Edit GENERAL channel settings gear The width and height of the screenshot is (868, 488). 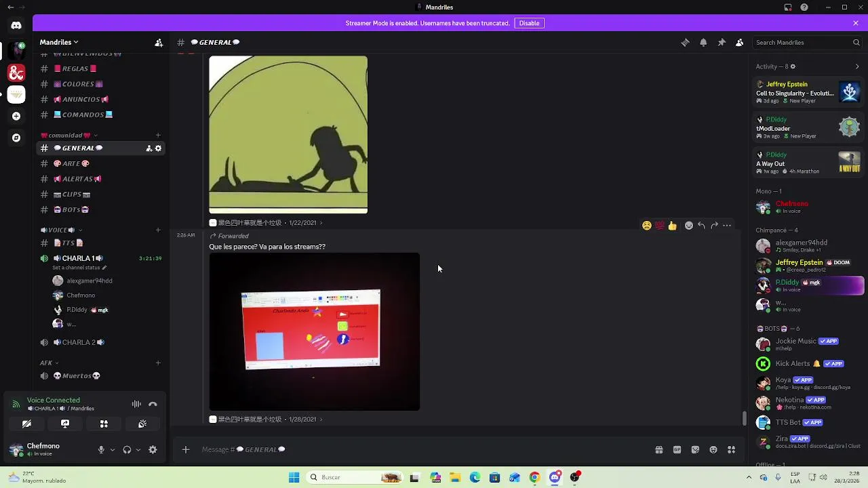coord(159,148)
